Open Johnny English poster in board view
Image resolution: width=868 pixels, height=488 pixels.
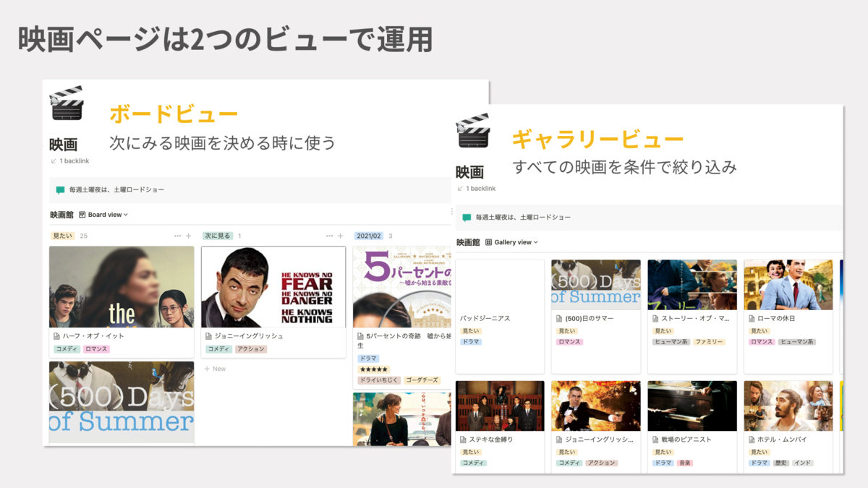tap(273, 287)
